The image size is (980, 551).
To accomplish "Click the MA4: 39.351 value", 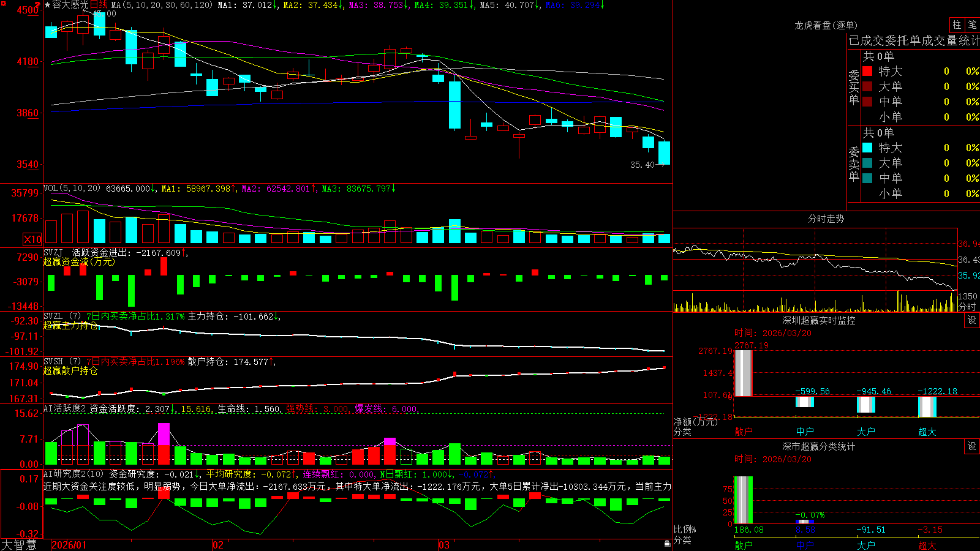I will click(x=443, y=5).
